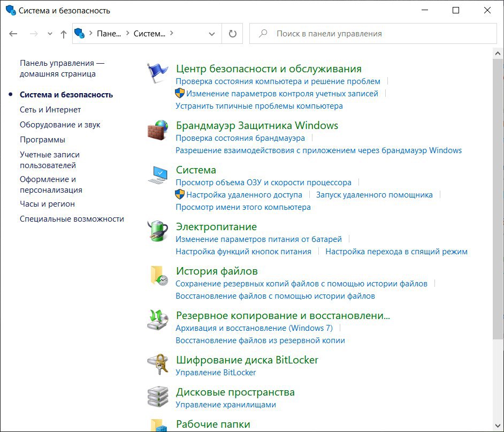Expand the chevron after Пане... breadcrumb
The width and height of the screenshot is (504, 432).
(x=128, y=33)
